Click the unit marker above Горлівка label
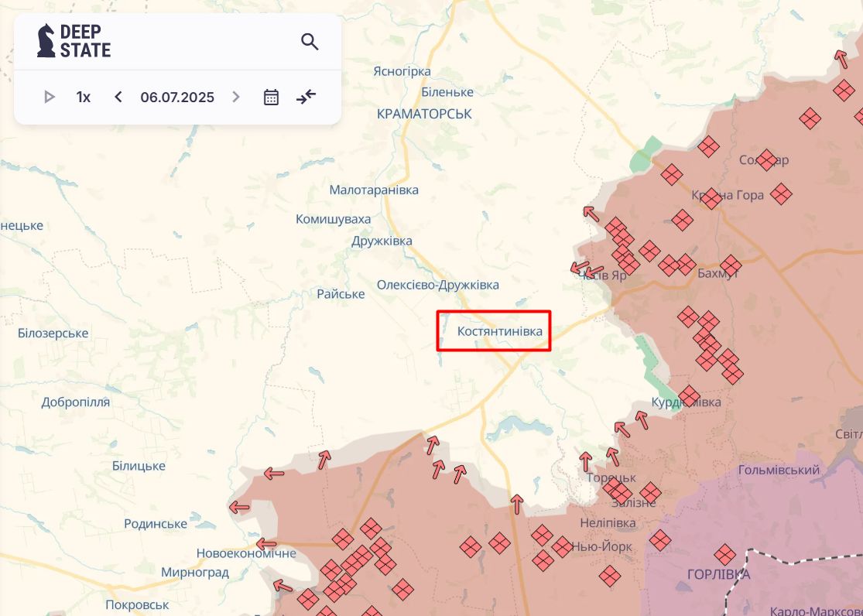 point(724,554)
